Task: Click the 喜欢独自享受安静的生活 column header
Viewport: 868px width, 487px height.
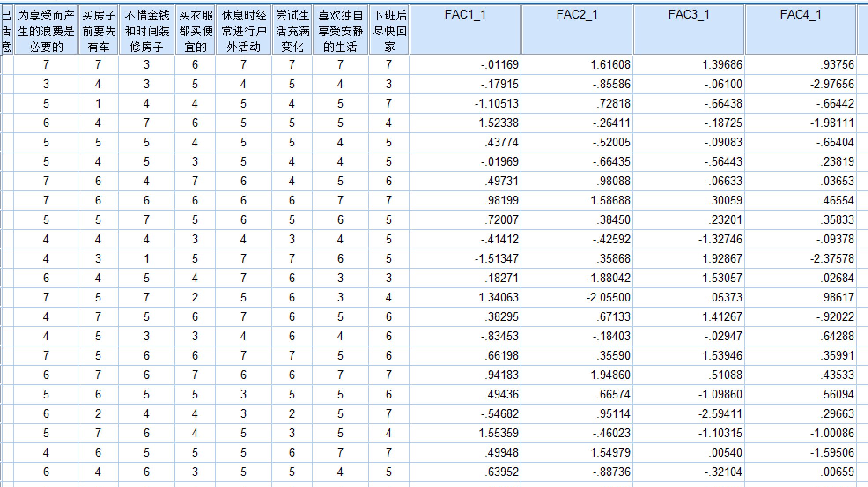Action: (340, 30)
